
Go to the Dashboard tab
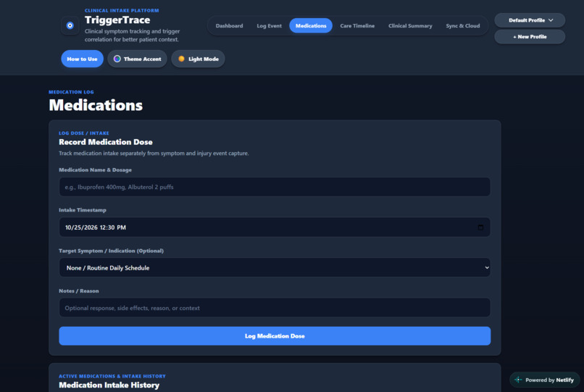pyautogui.click(x=229, y=25)
